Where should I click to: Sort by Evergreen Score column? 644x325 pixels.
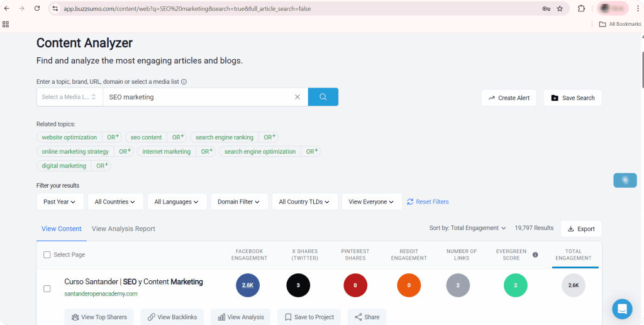click(x=511, y=254)
